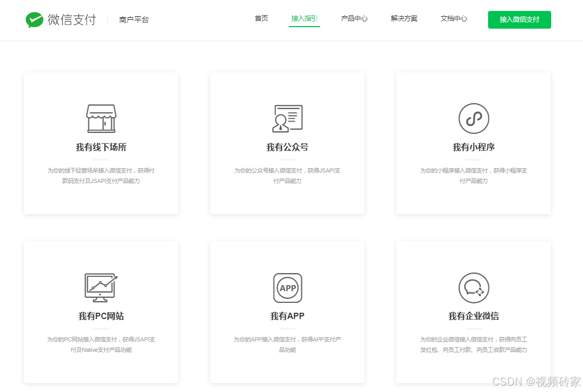
Task: Open the 我有线下场所 card title
Action: [101, 147]
